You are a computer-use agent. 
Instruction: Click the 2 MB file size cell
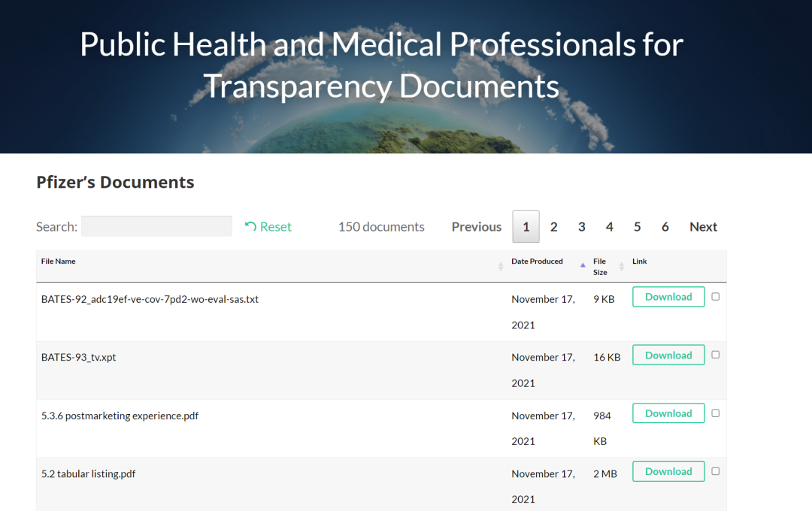point(605,473)
